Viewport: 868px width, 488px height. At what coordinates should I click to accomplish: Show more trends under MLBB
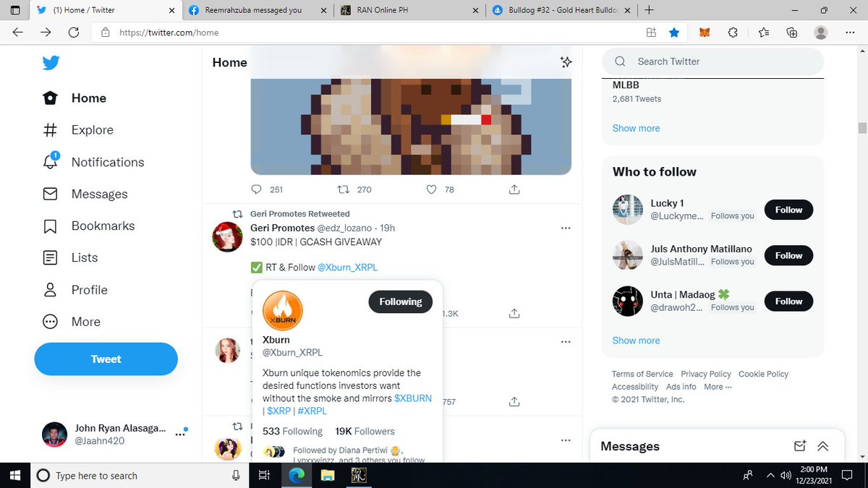pos(636,128)
